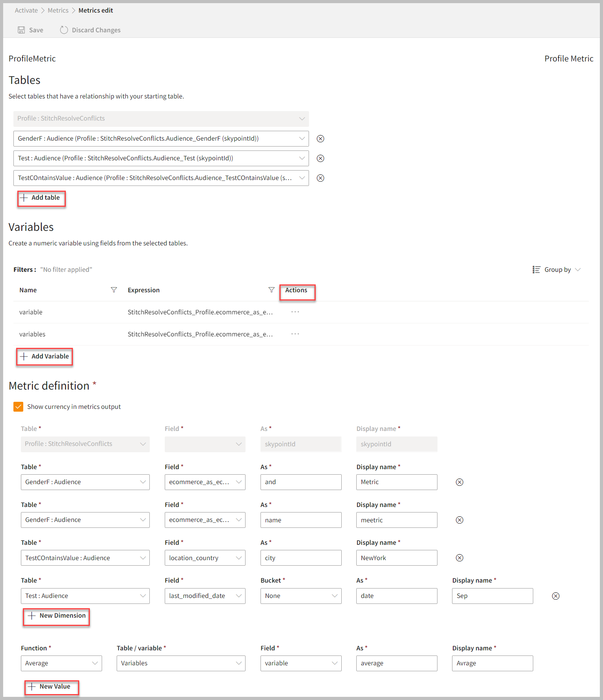603x700 pixels.
Task: Delete the dimension with display name meetric
Action: coord(460,520)
